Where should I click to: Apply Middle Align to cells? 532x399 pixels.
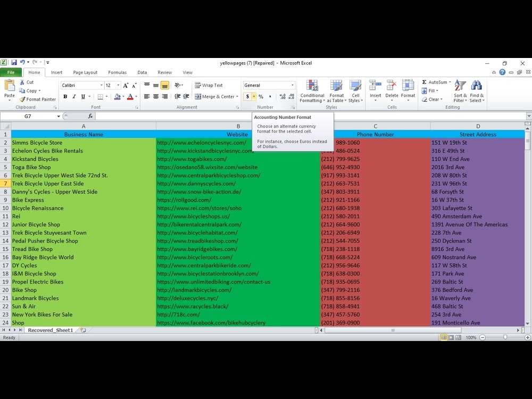(x=156, y=85)
